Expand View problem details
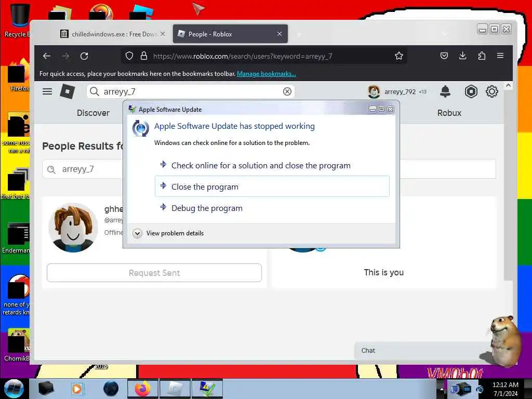532x399 pixels. pyautogui.click(x=168, y=233)
